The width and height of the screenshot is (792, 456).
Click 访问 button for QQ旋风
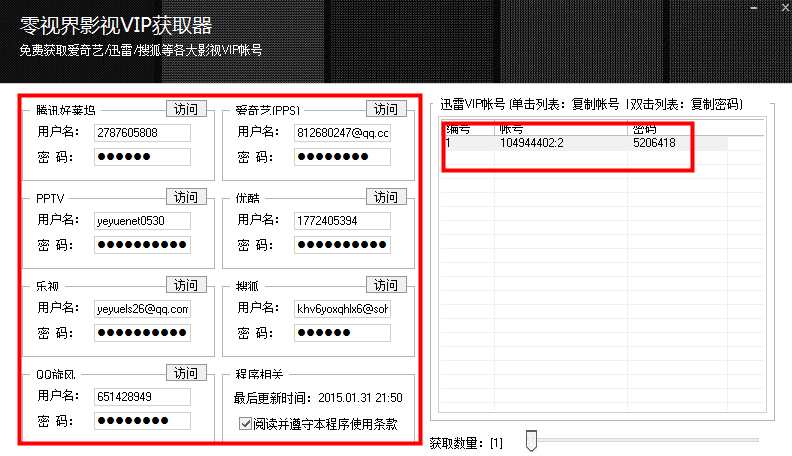(x=186, y=373)
